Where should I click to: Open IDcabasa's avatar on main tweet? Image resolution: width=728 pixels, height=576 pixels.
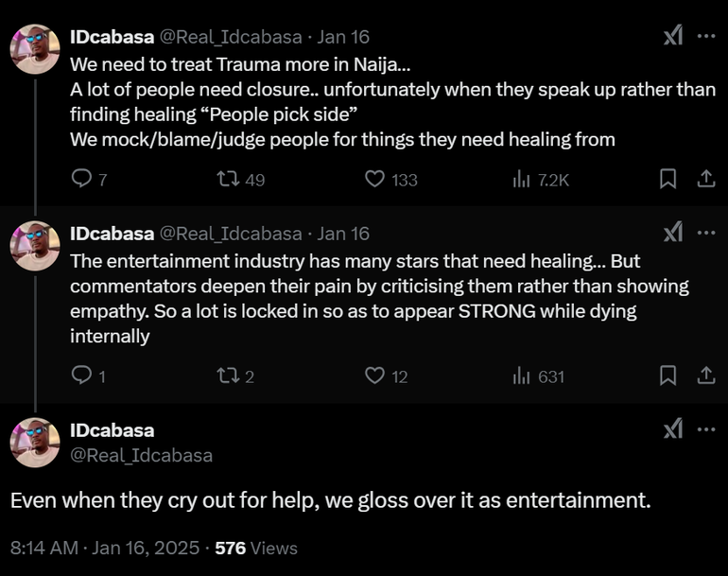(x=35, y=443)
